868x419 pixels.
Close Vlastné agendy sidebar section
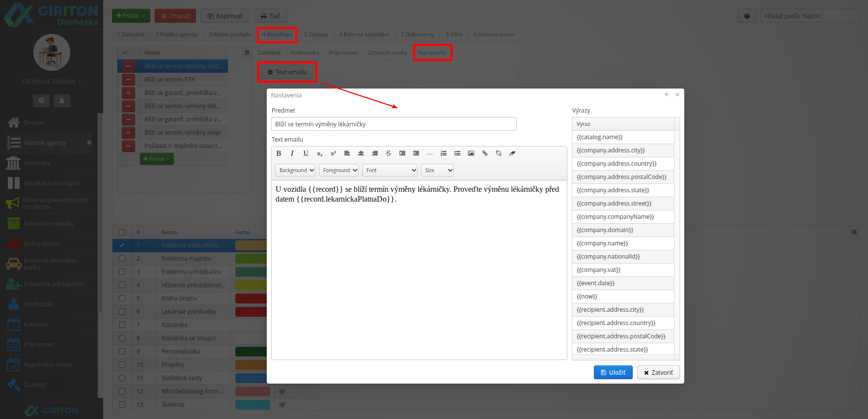coord(89,143)
